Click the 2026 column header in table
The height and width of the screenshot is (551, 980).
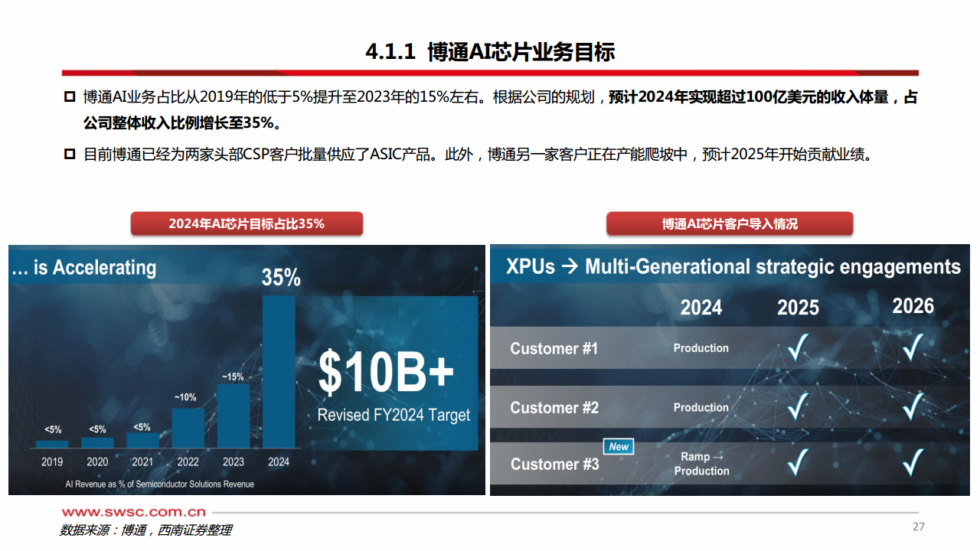coord(913,306)
